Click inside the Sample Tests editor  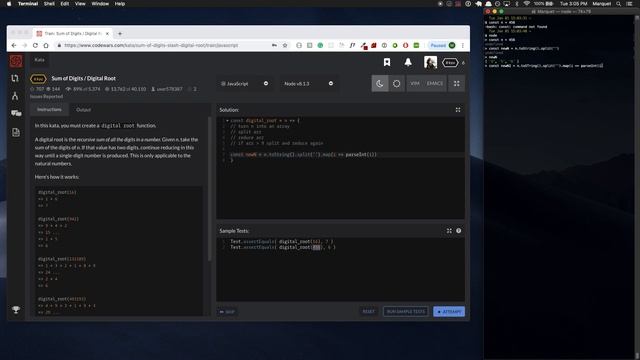pyautogui.click(x=340, y=269)
